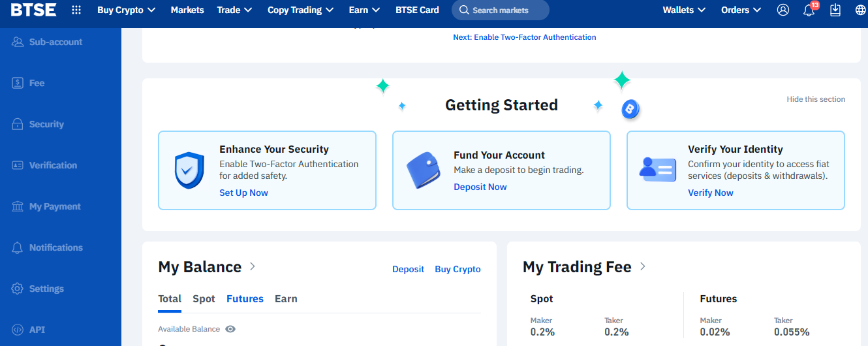Click Deposit Now link
868x346 pixels.
pos(480,187)
